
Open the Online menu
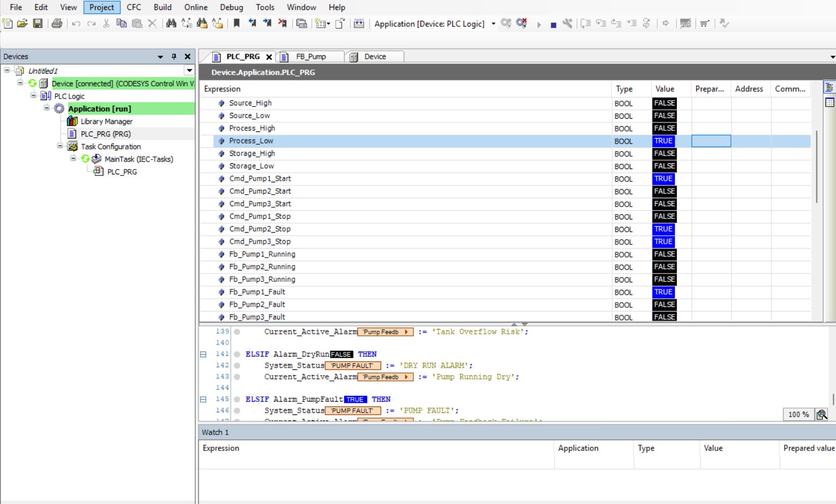[196, 7]
